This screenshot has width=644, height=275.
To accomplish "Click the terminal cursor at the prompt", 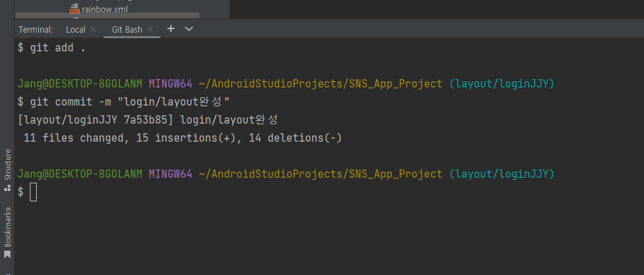I will coord(33,192).
